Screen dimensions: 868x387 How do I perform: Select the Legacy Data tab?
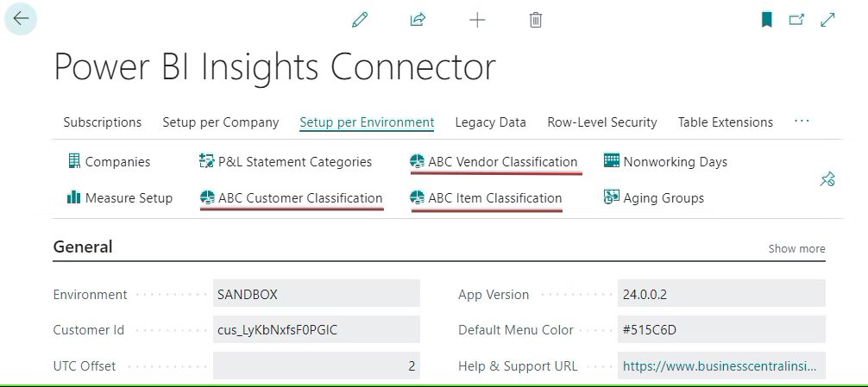pos(490,122)
